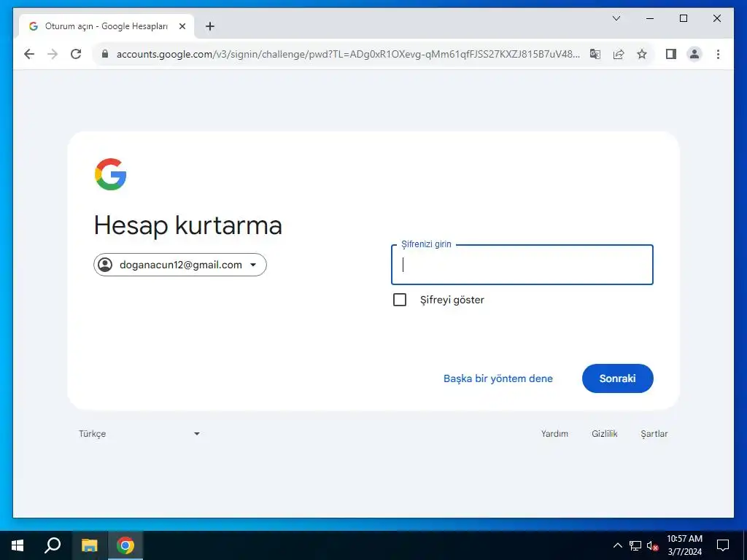Show hidden system tray icons
Viewport: 747px width, 560px height.
617,545
